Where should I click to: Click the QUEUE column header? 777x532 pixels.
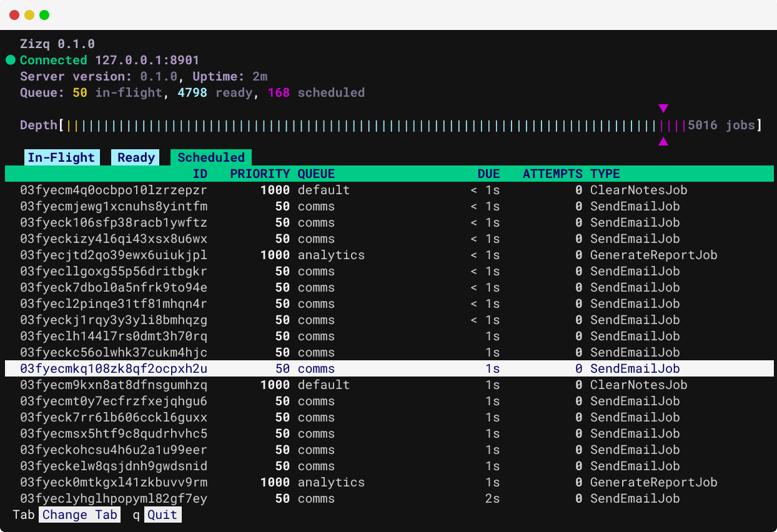pyautogui.click(x=316, y=174)
